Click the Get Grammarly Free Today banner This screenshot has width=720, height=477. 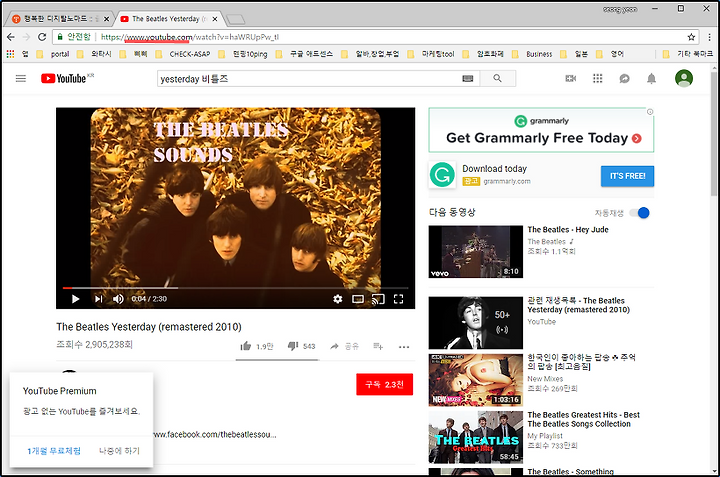click(x=541, y=130)
